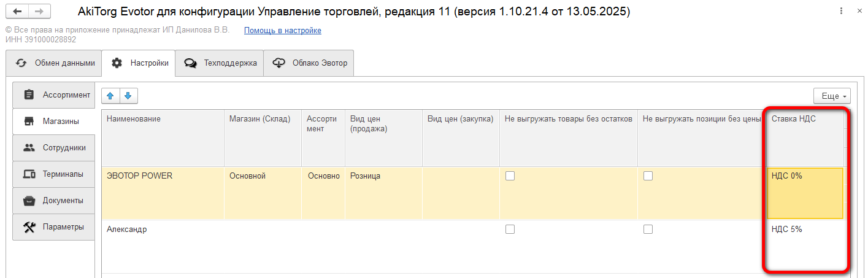Image resolution: width=868 pixels, height=278 pixels.
Task: Select the НДС 5% cell for Александр
Action: click(805, 246)
